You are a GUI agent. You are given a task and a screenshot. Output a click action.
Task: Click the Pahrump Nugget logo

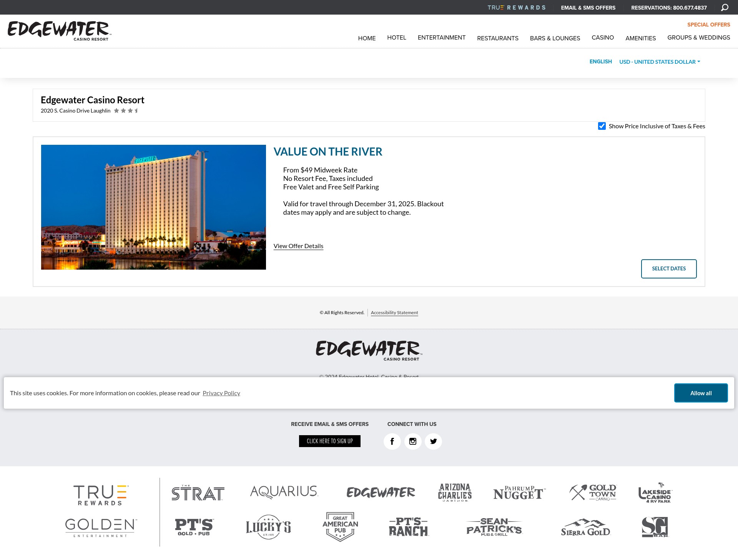tap(519, 493)
